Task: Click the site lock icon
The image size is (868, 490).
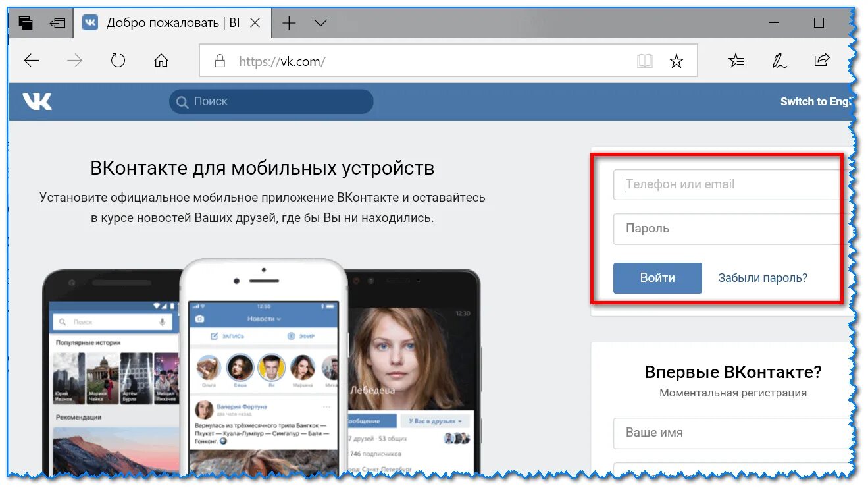Action: point(221,61)
